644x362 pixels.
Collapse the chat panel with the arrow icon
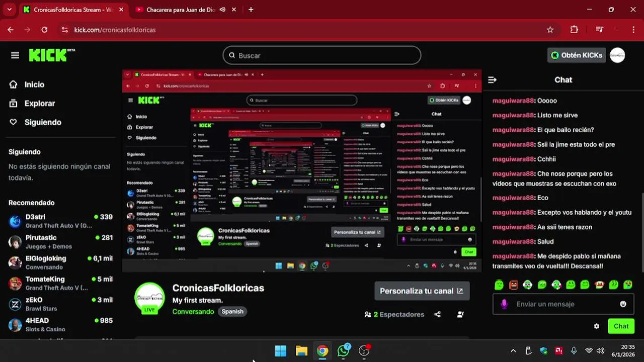pyautogui.click(x=493, y=80)
